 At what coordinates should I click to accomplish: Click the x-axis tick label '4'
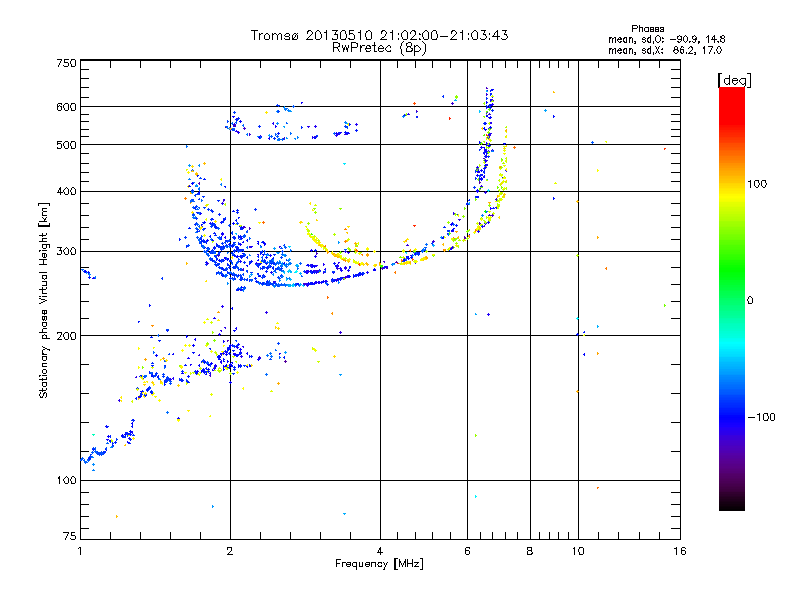pos(380,551)
